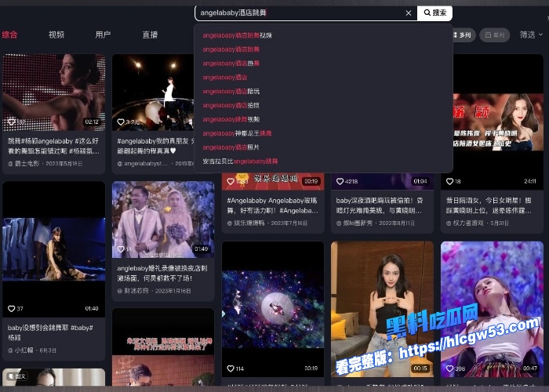Click the grid icon in the 多列 button
Viewport: 549px width, 392px height.
pos(455,35)
